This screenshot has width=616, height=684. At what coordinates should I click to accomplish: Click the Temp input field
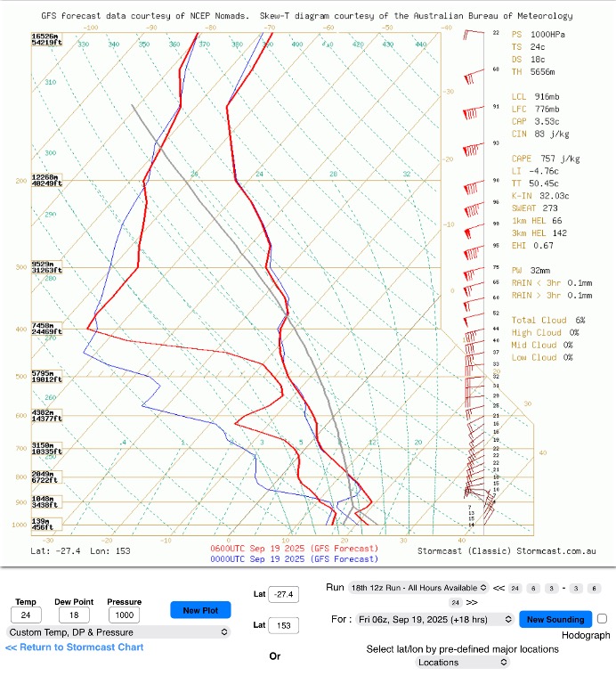click(x=26, y=615)
